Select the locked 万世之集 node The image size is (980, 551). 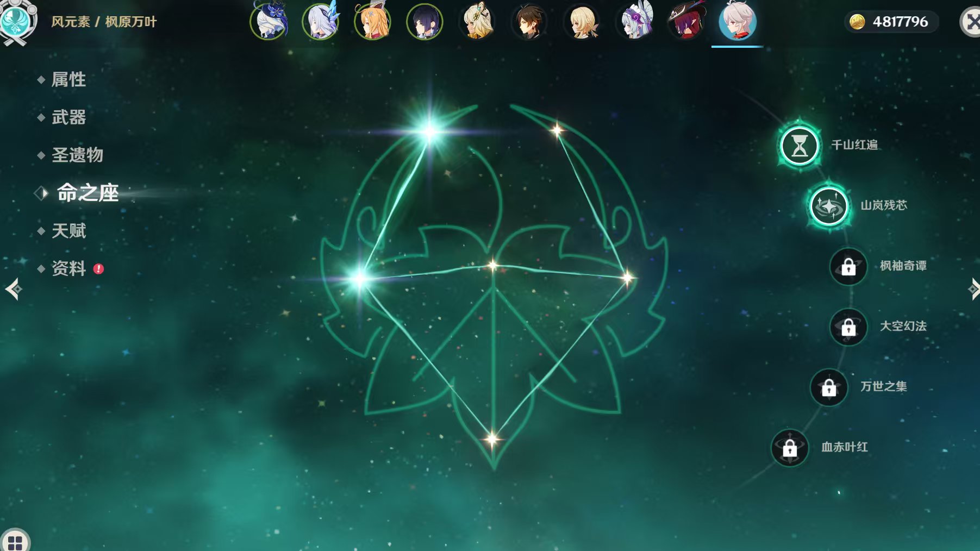click(x=828, y=387)
